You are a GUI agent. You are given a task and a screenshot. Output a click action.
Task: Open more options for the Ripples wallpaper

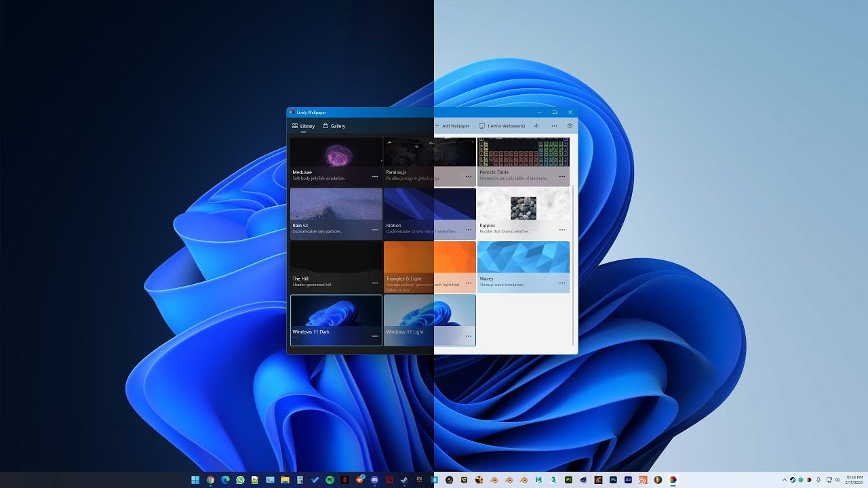pyautogui.click(x=562, y=230)
